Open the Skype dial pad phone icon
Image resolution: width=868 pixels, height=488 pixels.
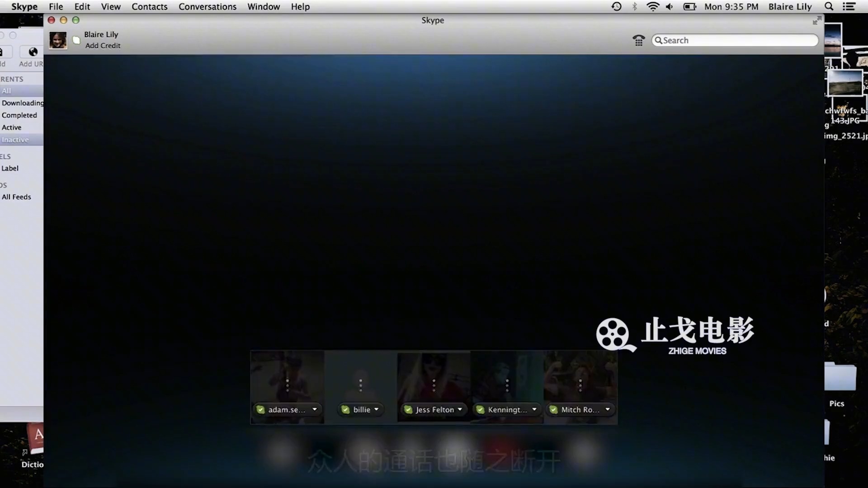pos(638,41)
